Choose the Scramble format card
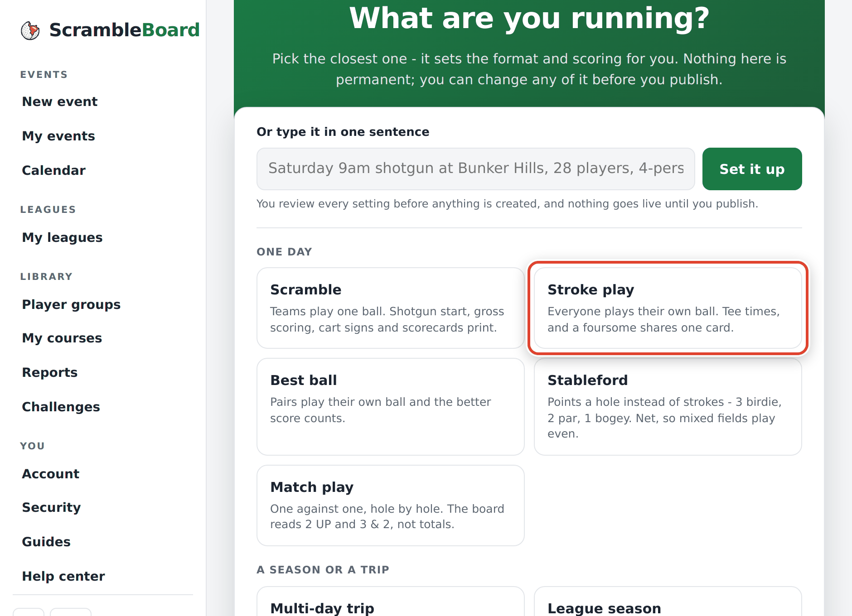 click(391, 308)
